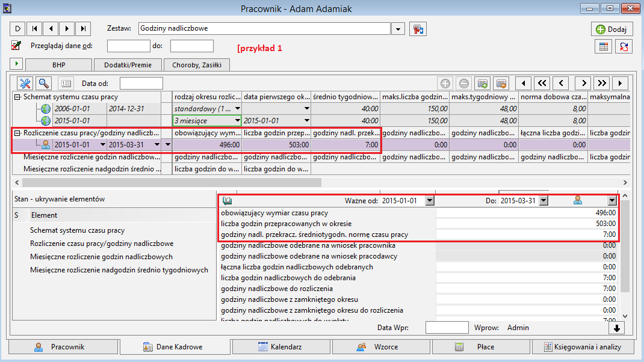Collapse the Schemat systemu czasu pracy node
644x362 pixels.
point(17,97)
